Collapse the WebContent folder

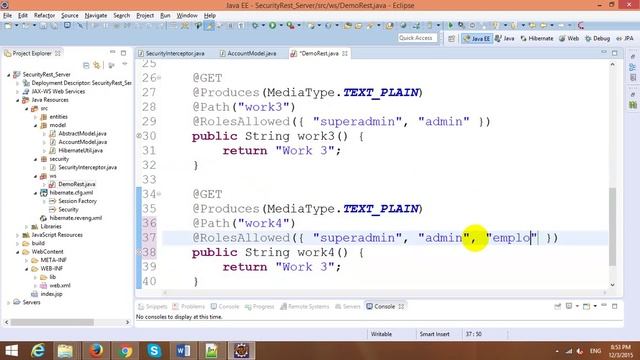tap(18, 252)
